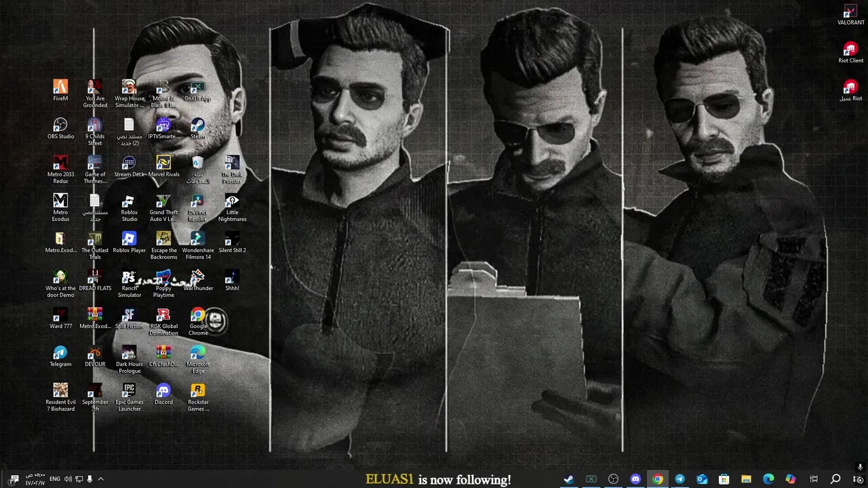The height and width of the screenshot is (488, 868).
Task: Open the Stream Deck desktop shortcut
Action: [129, 167]
